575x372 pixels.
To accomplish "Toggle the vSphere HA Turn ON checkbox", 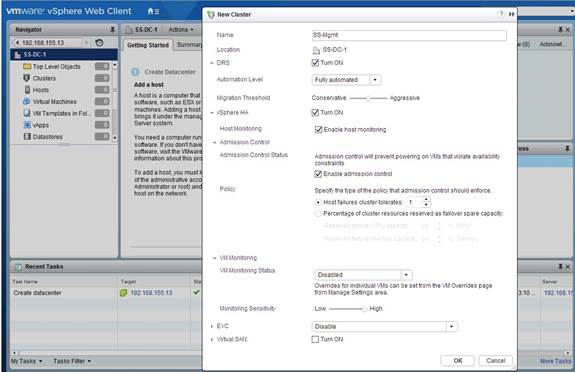I will coord(315,112).
